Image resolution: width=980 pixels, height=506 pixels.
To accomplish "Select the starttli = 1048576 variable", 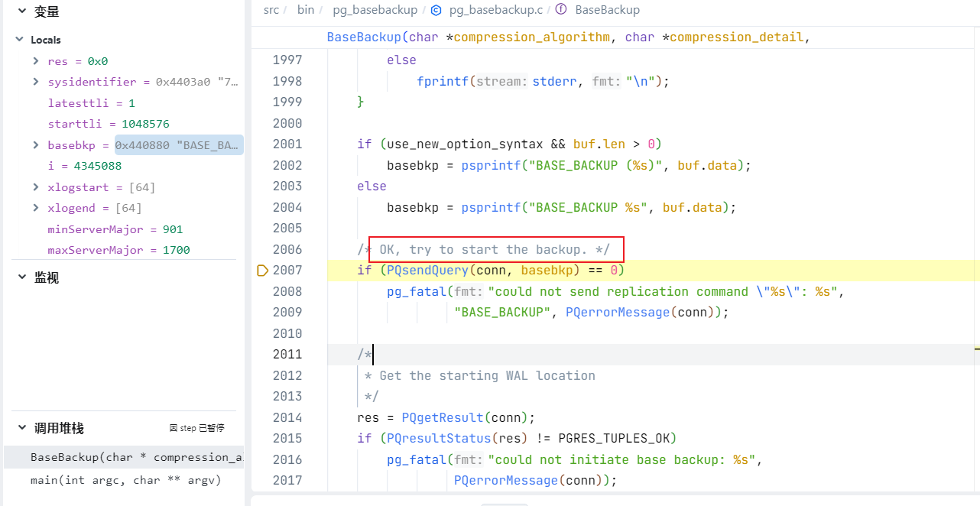I will [109, 124].
